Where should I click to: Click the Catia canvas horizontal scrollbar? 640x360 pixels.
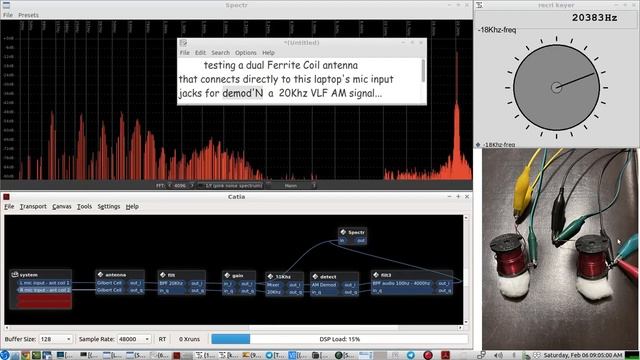tap(234, 328)
